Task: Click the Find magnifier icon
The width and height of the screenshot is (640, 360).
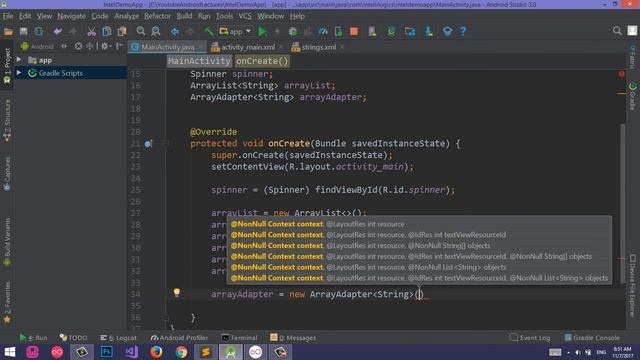Action: pos(141,31)
